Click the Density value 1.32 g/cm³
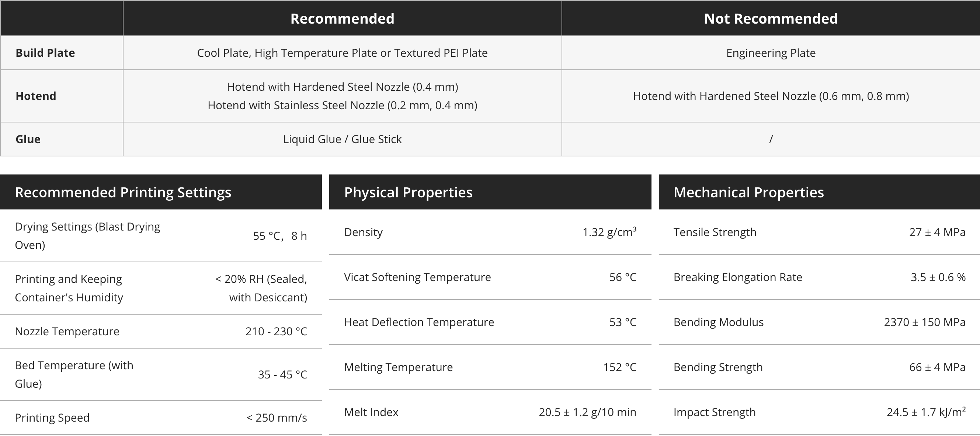 [609, 232]
